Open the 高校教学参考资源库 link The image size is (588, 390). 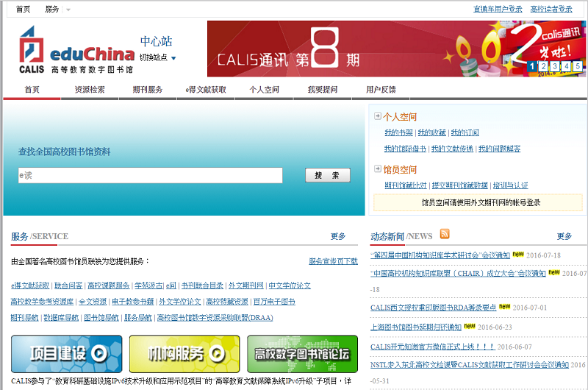[x=42, y=302]
